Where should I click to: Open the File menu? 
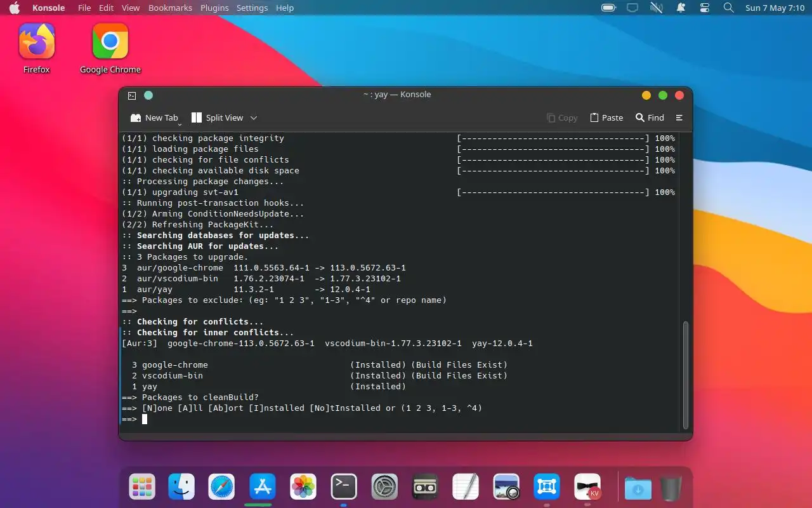84,8
